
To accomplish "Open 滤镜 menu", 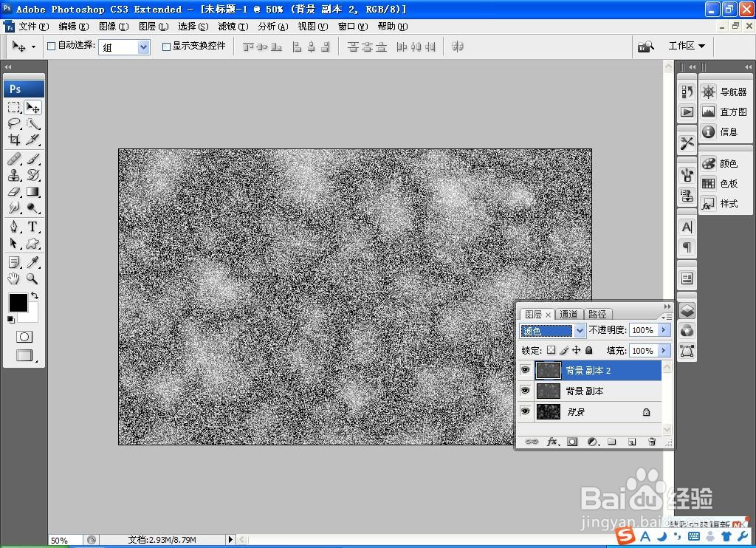I will coord(233,27).
